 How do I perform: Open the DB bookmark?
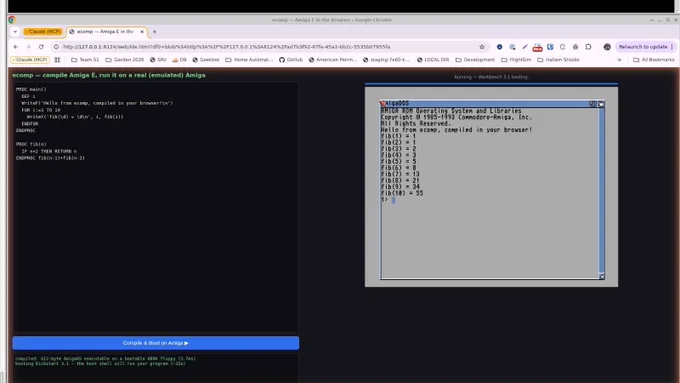tap(180, 60)
